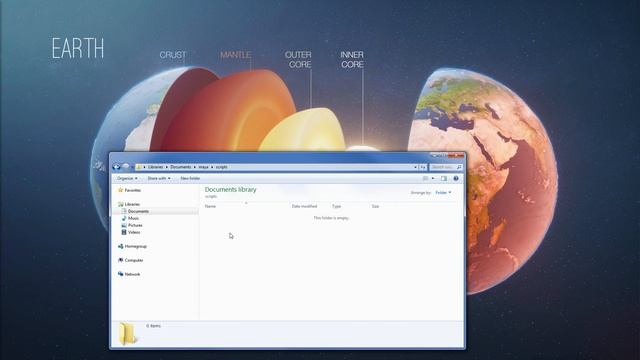Open the Arrange by Folder dropdown

point(443,193)
